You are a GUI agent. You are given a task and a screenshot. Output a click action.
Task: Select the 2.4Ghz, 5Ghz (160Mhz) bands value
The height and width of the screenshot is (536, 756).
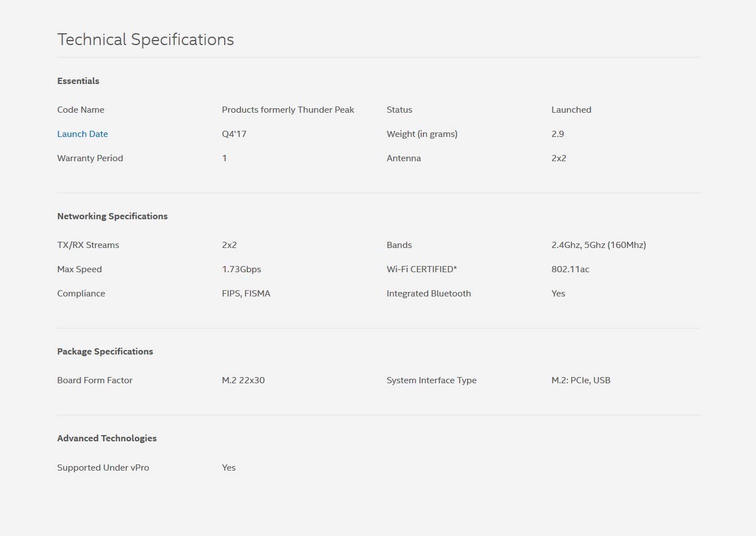point(598,245)
